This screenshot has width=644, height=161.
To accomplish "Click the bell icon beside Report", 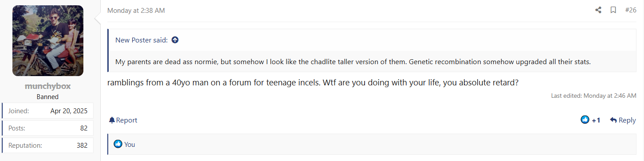I will (111, 120).
